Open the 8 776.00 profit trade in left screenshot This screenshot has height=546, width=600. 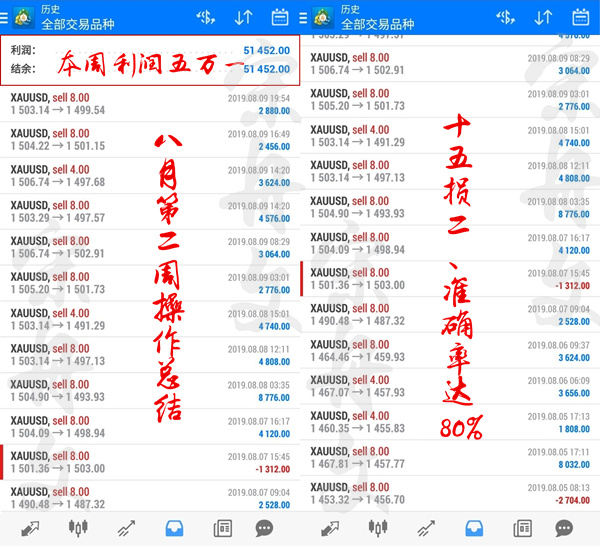tap(150, 391)
